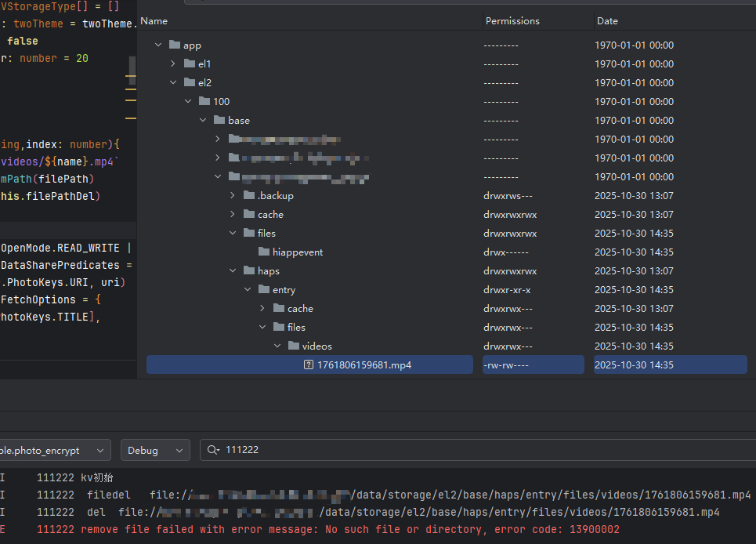Screen dimensions: 756x544
Task: Click the folder icon for 100
Action: pyautogui.click(x=204, y=101)
